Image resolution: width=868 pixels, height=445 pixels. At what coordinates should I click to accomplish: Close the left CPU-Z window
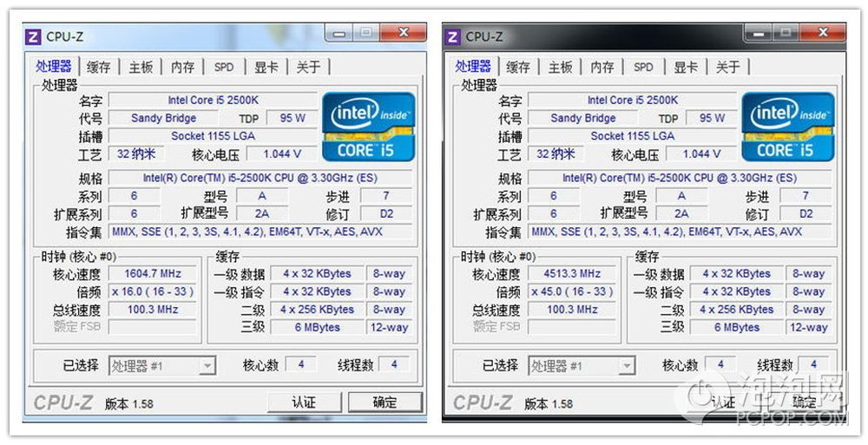pyautogui.click(x=403, y=33)
